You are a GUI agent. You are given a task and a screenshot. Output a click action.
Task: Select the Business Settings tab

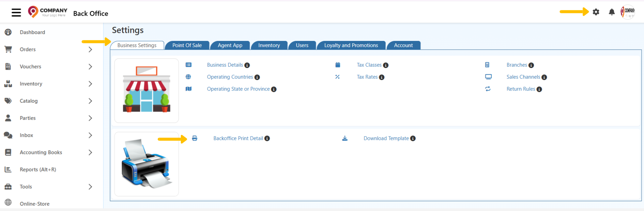tap(137, 45)
